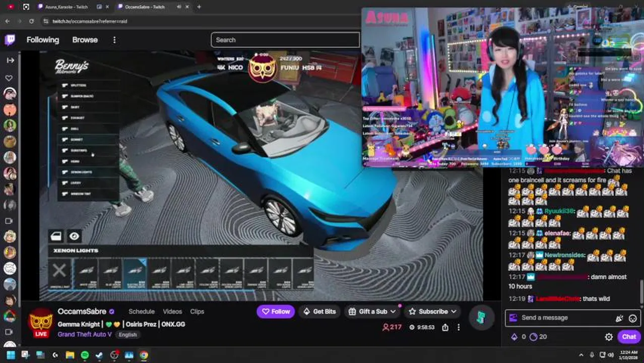Screen dimensions: 644x363
Task: Switch to the OccamsSabre - Twitch tab
Action: tap(144, 7)
